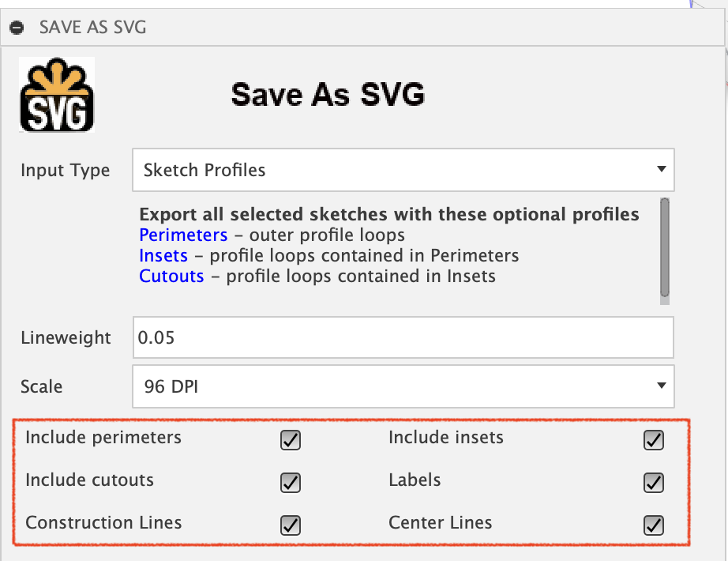Select the Sketch Profiles combo box
The image size is (728, 561).
pos(403,170)
